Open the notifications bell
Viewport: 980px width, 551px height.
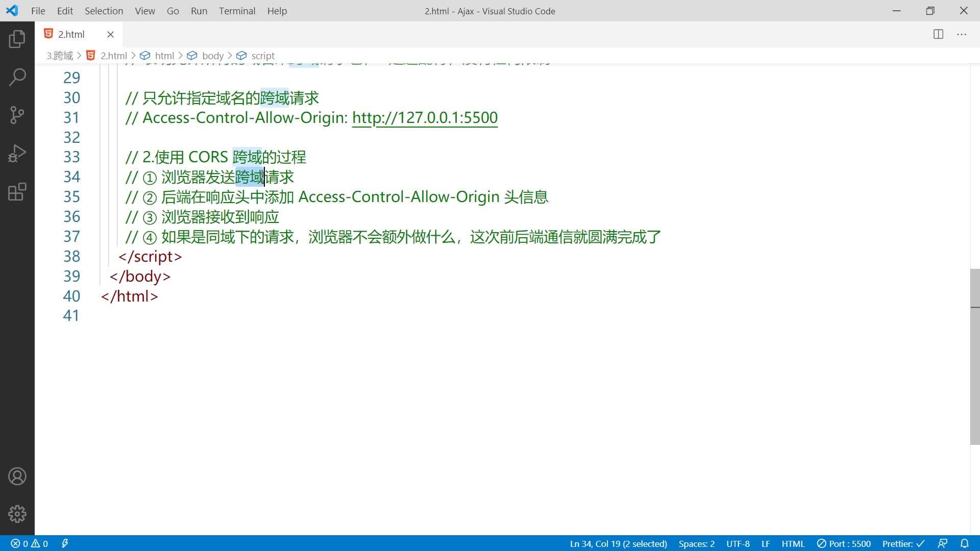[964, 543]
